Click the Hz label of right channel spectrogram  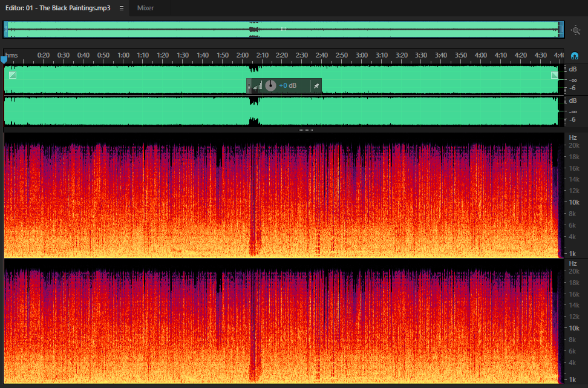tap(573, 263)
